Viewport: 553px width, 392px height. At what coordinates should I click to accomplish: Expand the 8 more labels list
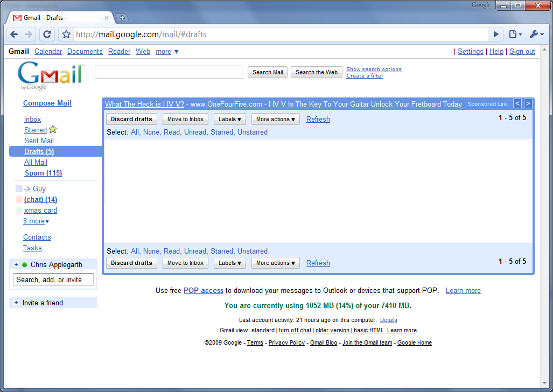[36, 221]
